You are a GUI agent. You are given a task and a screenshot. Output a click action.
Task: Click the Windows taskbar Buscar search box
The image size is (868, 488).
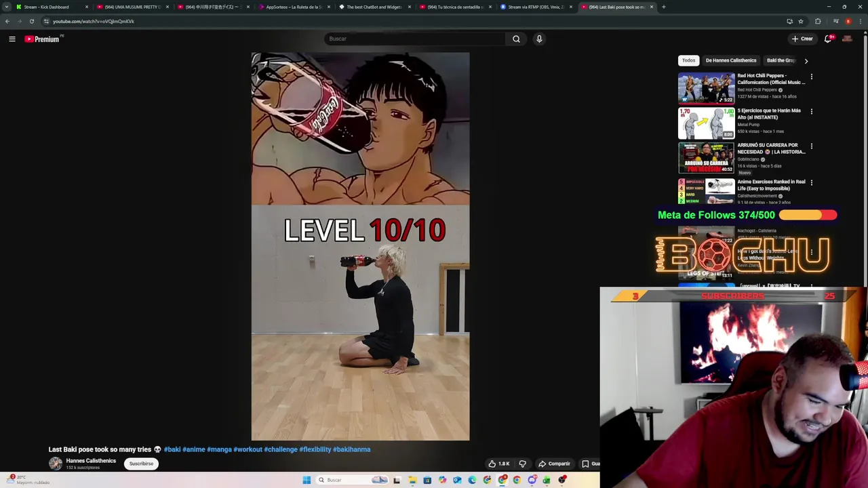coord(353,480)
